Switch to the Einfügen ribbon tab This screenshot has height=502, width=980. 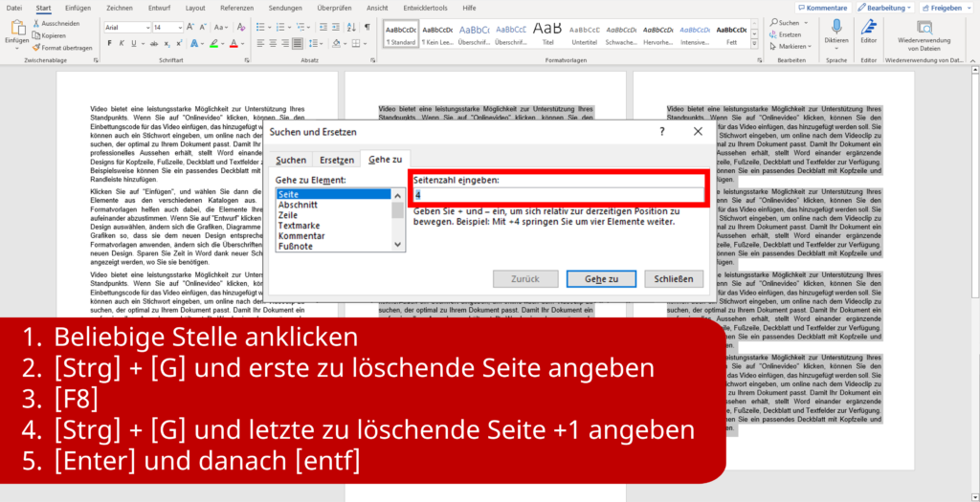point(78,8)
